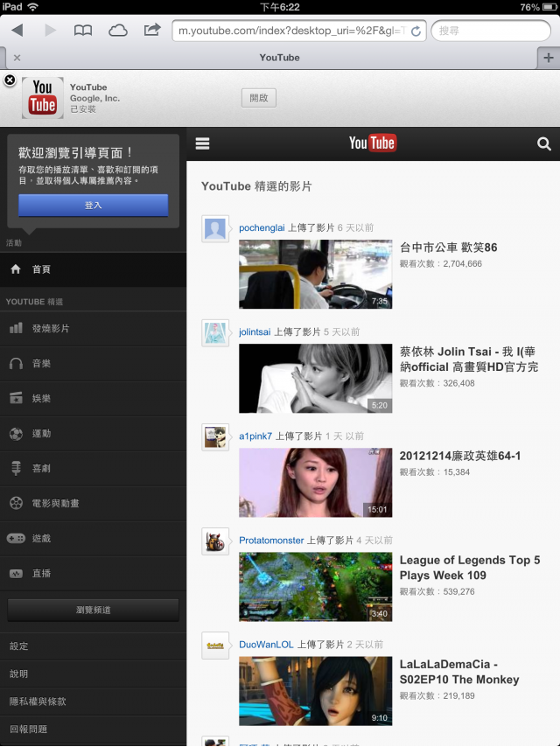This screenshot has width=560, height=747.
Task: Click the microphone icon for 喜劇
Action: click(x=16, y=468)
